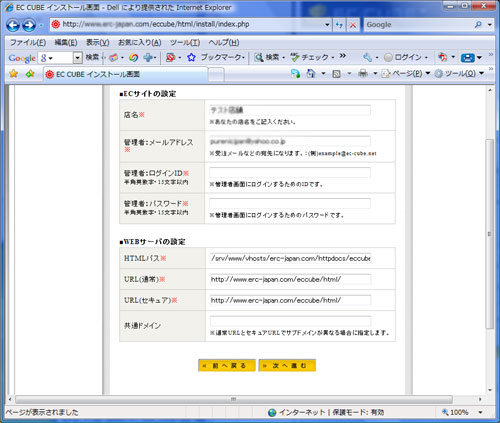The height and width of the screenshot is (423, 500).
Task: Open the 表示(V) menu
Action: (98, 43)
